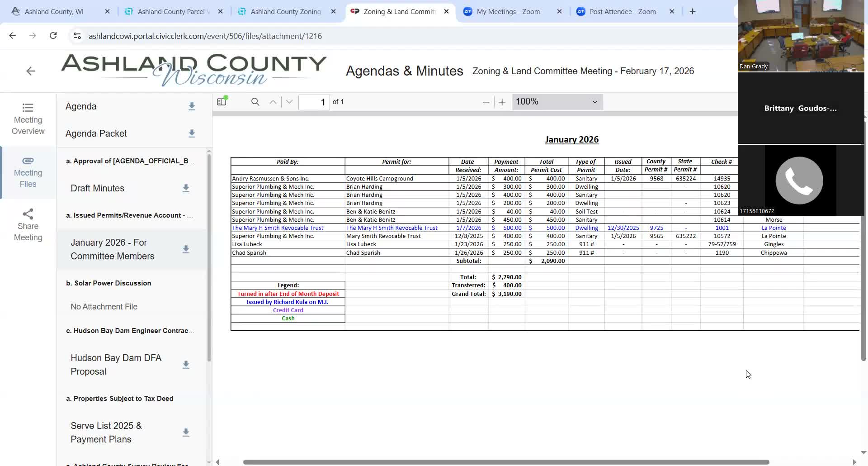
Task: Select 'b. Solar Power Discussion' agenda item
Action: [108, 283]
